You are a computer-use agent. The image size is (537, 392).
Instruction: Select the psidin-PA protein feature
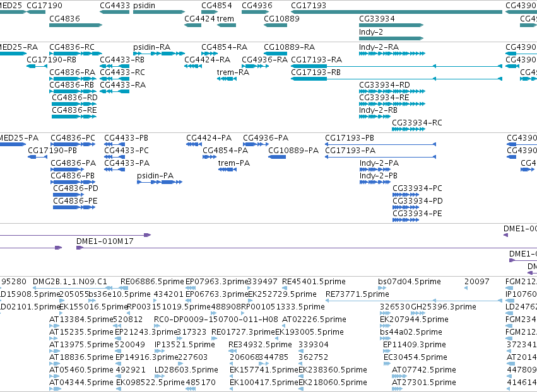160,182
